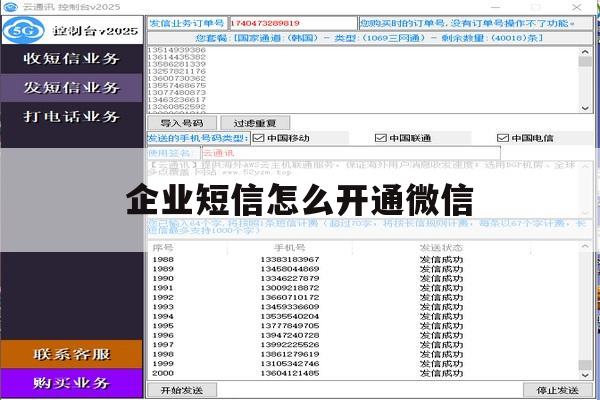Click the results table scroll-down arrow
This screenshot has height=400, width=600.
click(x=585, y=376)
